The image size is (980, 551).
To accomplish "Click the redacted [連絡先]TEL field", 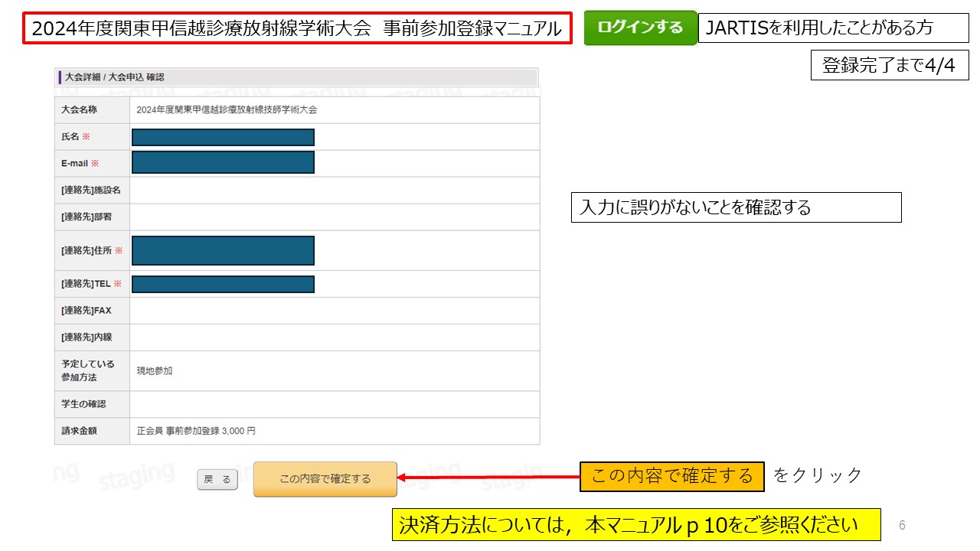I will point(223,284).
